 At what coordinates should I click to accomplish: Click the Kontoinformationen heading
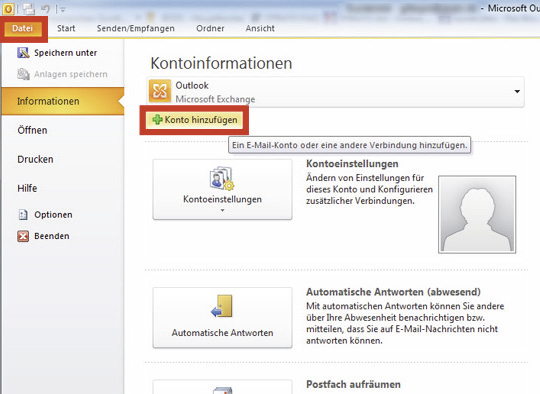click(x=221, y=63)
